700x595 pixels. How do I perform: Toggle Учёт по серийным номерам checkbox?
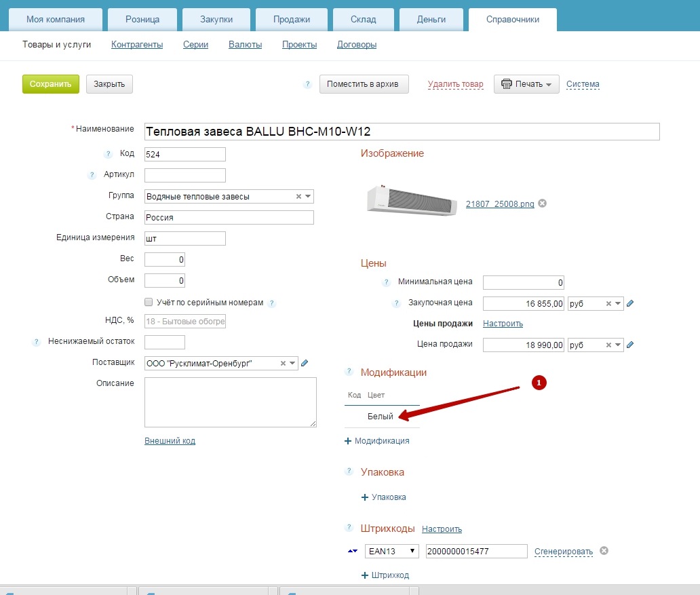point(149,302)
